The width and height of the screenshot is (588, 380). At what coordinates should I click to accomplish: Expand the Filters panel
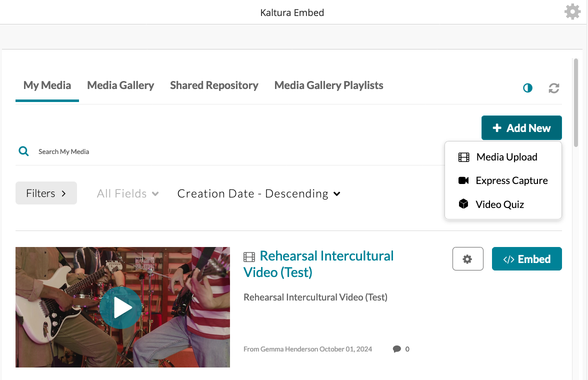point(46,193)
